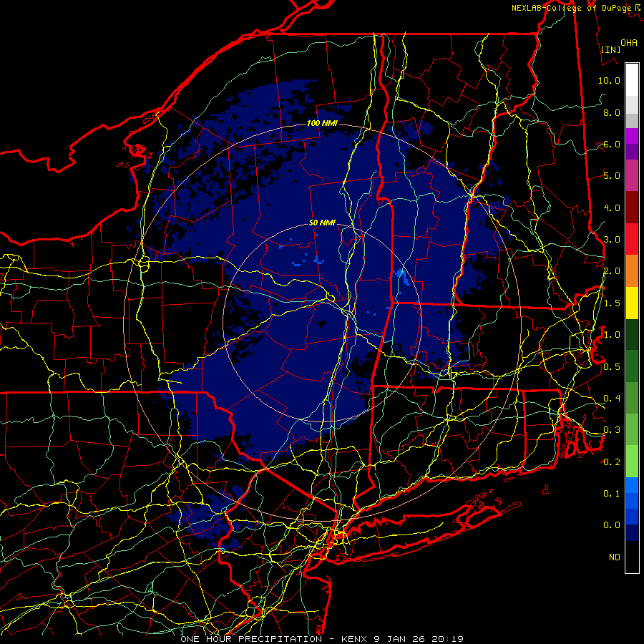Select the orange legend swatch beside 2.0
644x644 pixels.
632,271
